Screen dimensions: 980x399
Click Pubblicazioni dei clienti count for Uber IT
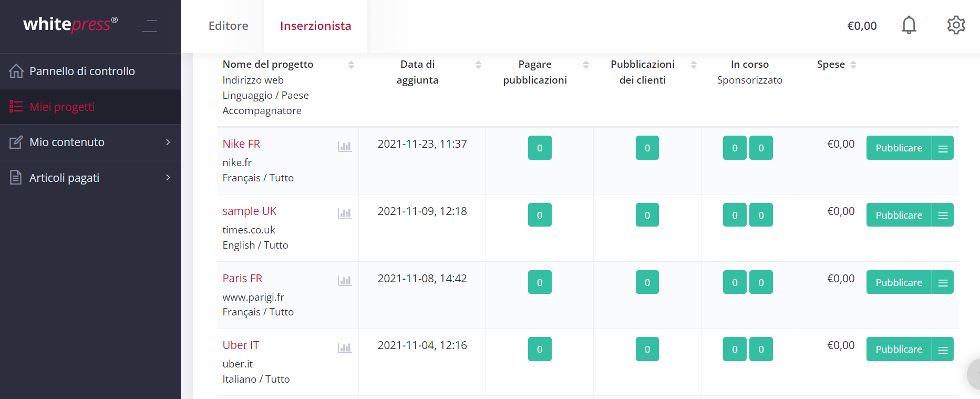(647, 349)
